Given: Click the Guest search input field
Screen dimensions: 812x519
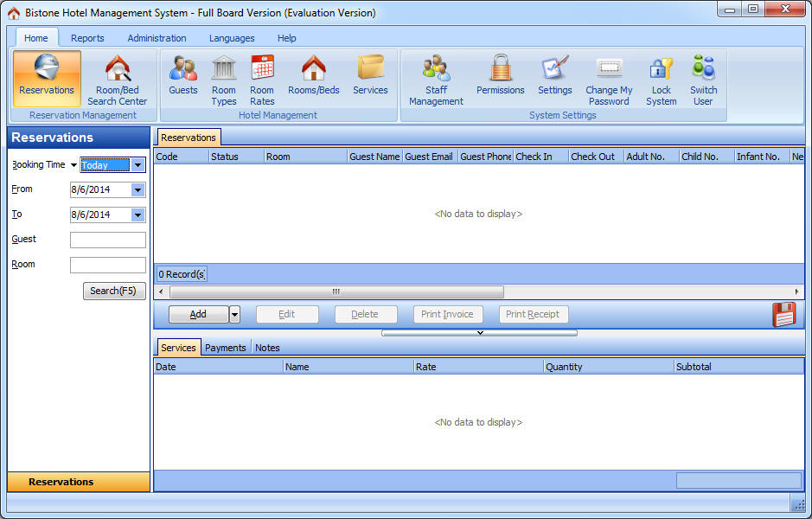Looking at the screenshot, I should [x=108, y=240].
